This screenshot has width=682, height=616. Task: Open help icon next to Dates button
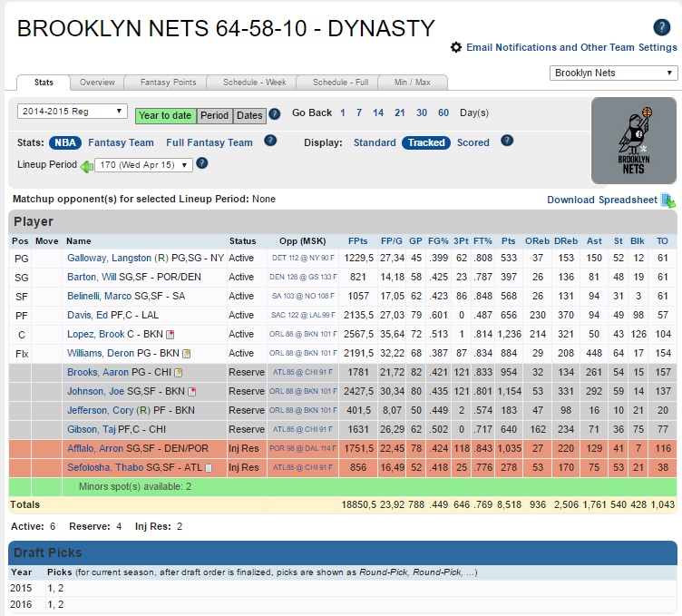(274, 114)
